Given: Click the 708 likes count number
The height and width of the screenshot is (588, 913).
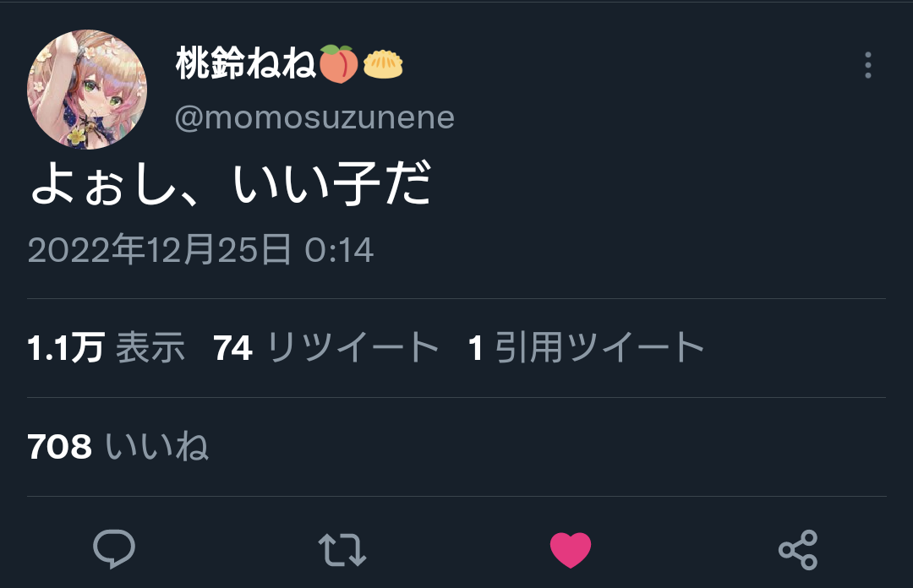Looking at the screenshot, I should [60, 447].
